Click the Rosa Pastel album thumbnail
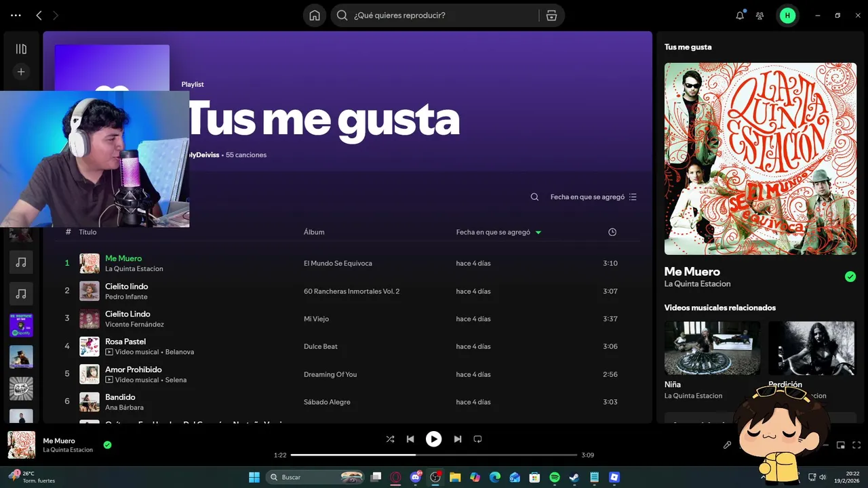The height and width of the screenshot is (488, 868). [90, 346]
